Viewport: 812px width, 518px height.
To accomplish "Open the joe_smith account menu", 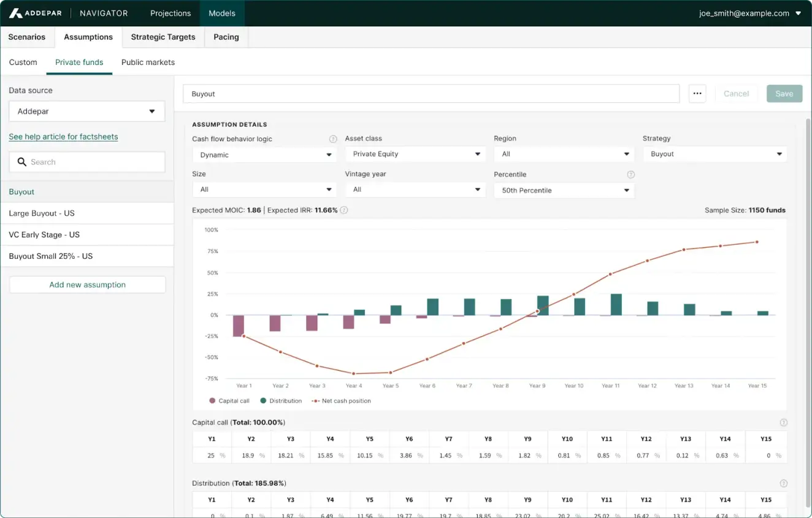I will [x=749, y=13].
